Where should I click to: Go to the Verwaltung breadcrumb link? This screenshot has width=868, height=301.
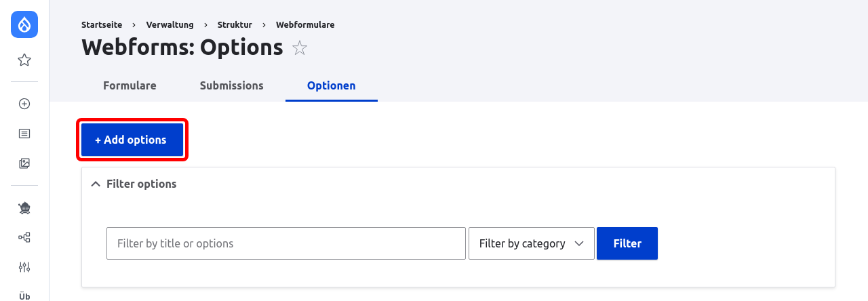[x=170, y=25]
